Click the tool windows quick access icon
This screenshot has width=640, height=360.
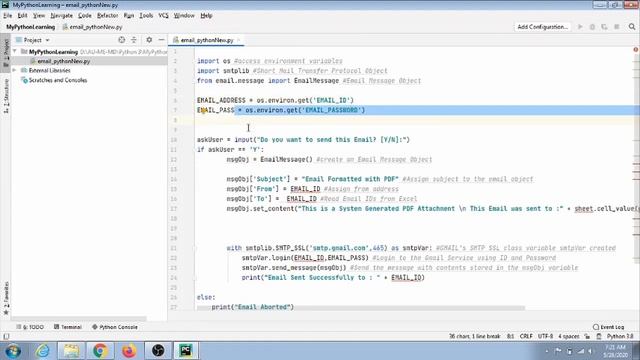pos(6,337)
